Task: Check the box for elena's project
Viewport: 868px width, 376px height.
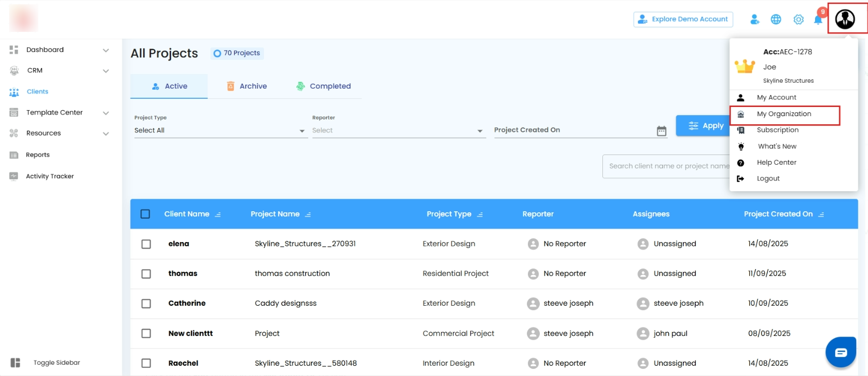Action: [146, 244]
